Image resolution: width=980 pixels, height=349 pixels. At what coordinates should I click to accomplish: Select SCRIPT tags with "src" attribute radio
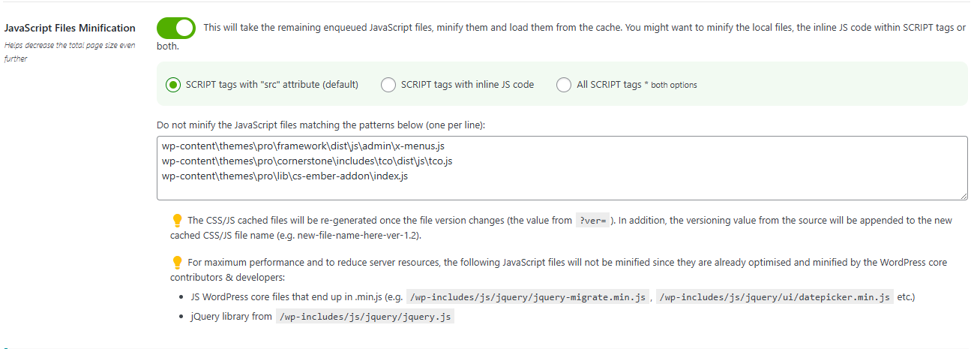coord(172,85)
